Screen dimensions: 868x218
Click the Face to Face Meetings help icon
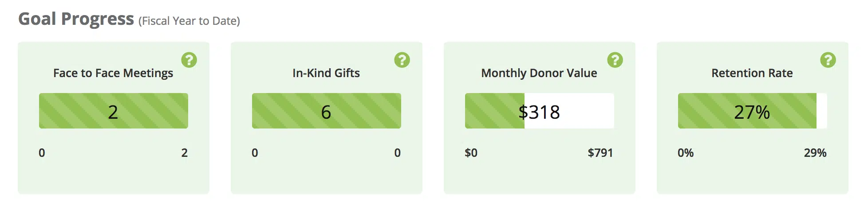click(189, 60)
